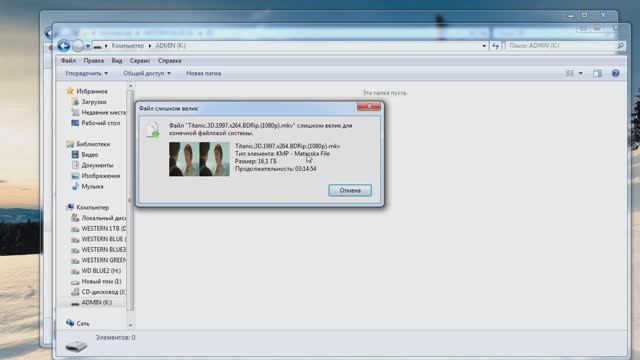640x360 pixels.
Task: Open the WESTERN 1TB drive
Action: point(104,229)
